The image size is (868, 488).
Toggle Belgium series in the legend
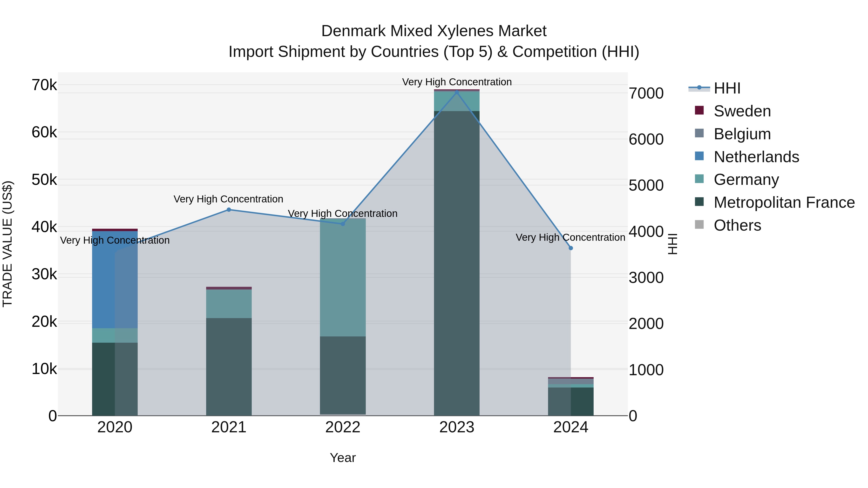(733, 134)
